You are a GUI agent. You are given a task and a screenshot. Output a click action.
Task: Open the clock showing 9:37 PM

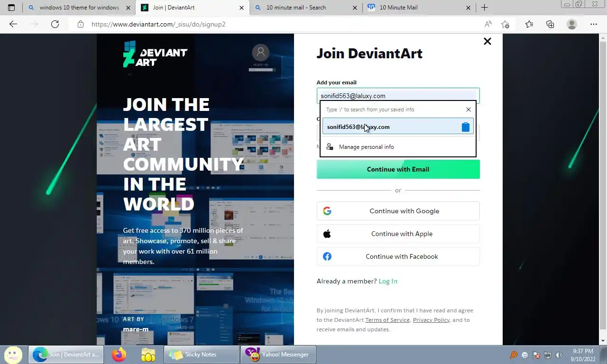coord(583,355)
